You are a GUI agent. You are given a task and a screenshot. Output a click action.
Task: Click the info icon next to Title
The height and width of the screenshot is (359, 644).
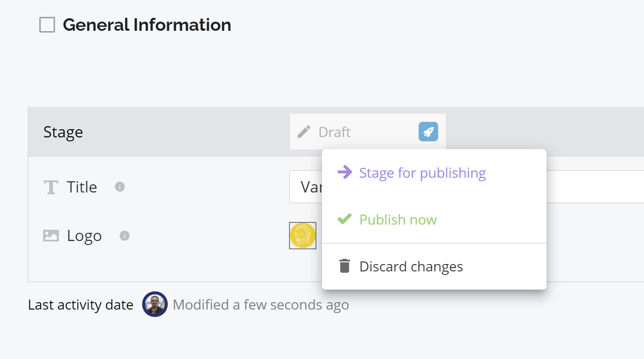pyautogui.click(x=120, y=187)
